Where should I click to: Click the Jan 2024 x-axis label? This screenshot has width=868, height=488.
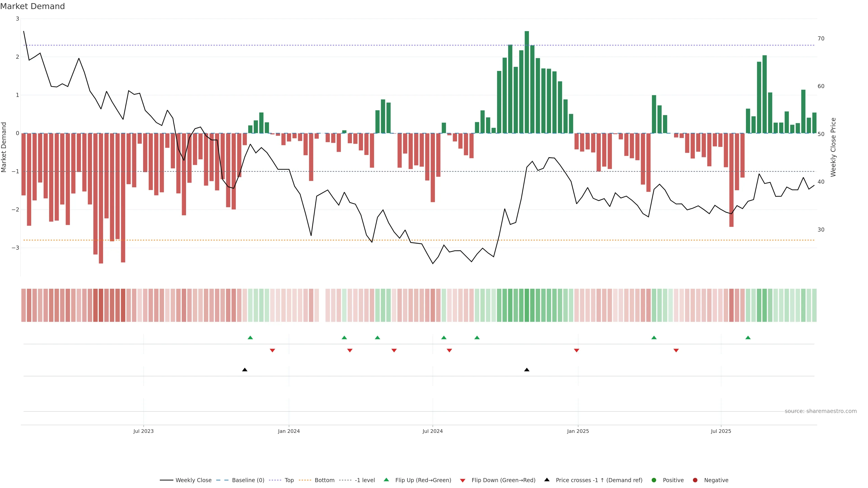click(x=289, y=431)
